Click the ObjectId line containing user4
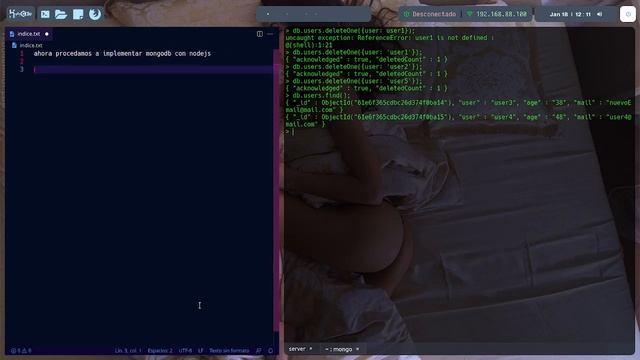 pyautogui.click(x=458, y=120)
